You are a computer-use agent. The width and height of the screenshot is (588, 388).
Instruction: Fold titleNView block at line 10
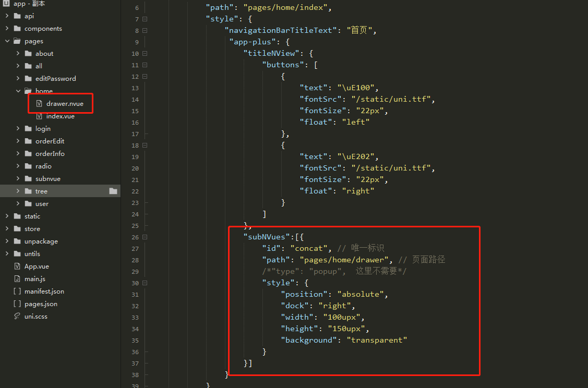[x=145, y=54]
